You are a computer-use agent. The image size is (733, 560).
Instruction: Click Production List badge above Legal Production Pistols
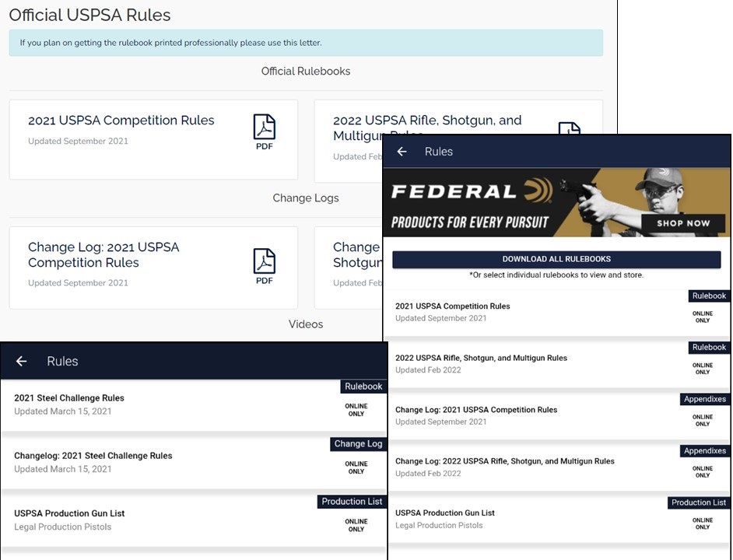pyautogui.click(x=698, y=502)
